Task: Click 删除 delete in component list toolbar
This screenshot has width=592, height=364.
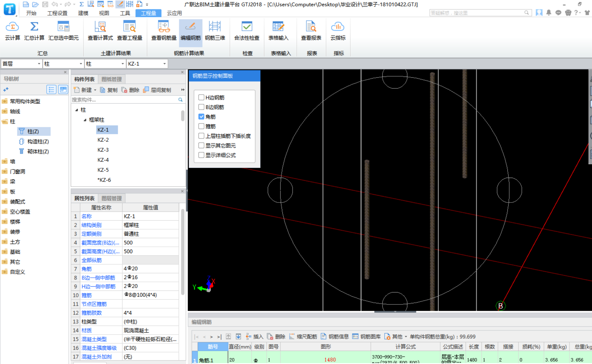Action: click(x=130, y=90)
